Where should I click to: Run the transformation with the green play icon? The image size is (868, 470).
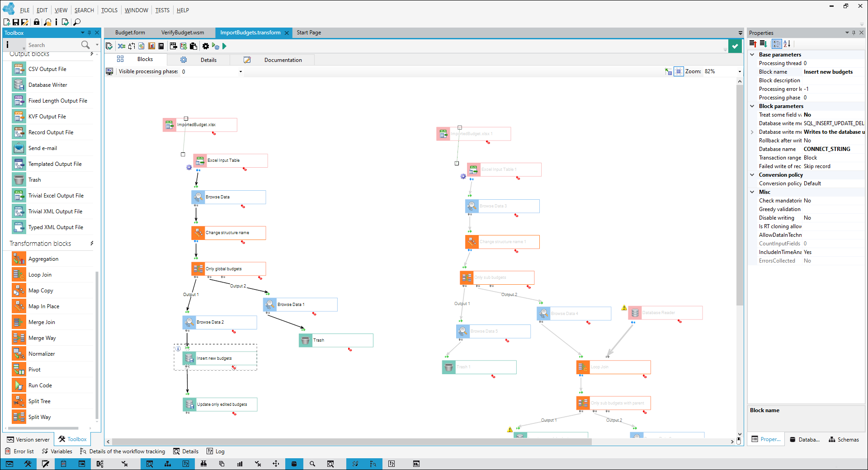click(x=225, y=46)
